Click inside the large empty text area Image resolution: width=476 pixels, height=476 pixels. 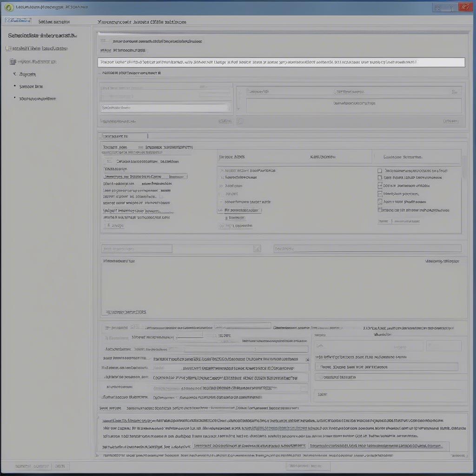tap(284, 287)
